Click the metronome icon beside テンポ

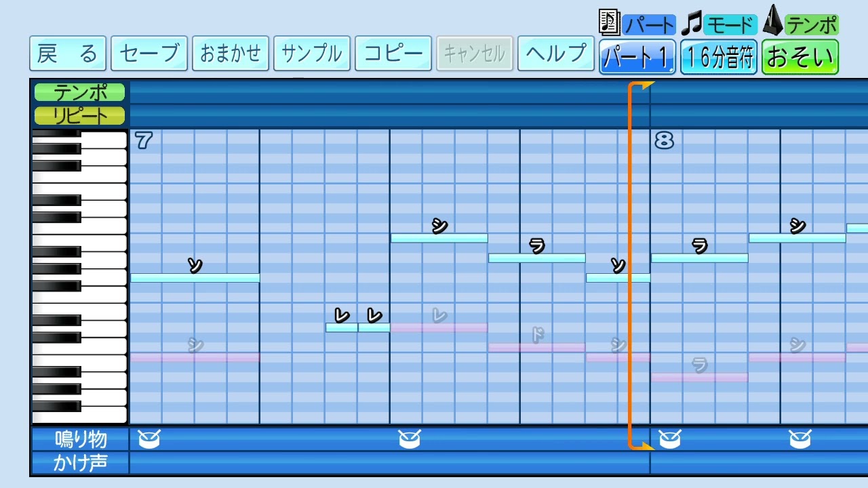(773, 22)
